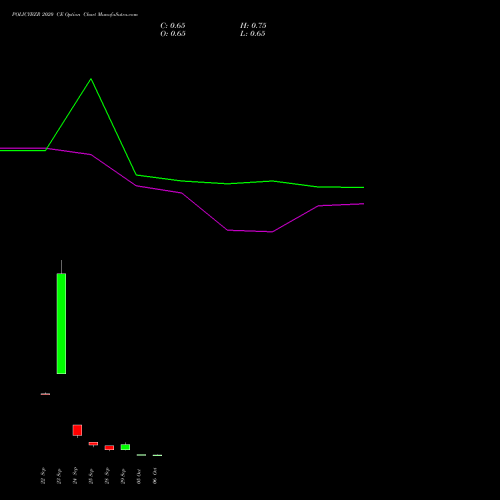Click the red candle for 28 Sep
Viewport: 500px width, 500px height.
pyautogui.click(x=109, y=448)
